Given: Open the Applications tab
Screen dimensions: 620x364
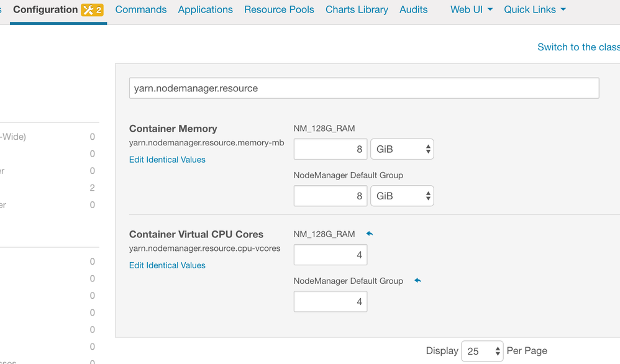Looking at the screenshot, I should click(x=205, y=10).
